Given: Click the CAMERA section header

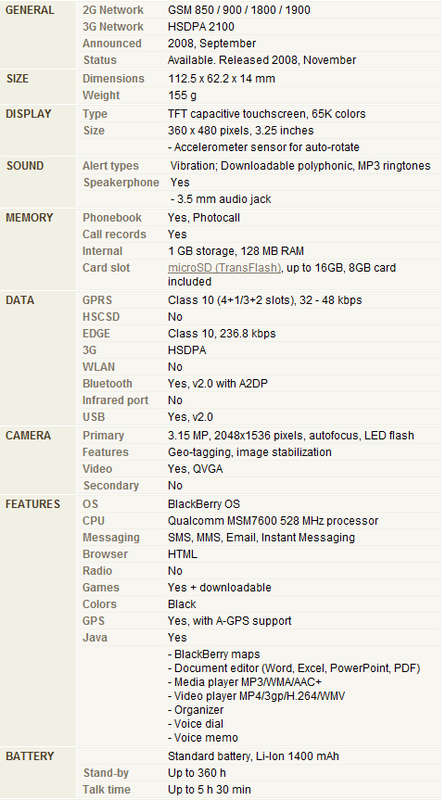Looking at the screenshot, I should point(28,436).
